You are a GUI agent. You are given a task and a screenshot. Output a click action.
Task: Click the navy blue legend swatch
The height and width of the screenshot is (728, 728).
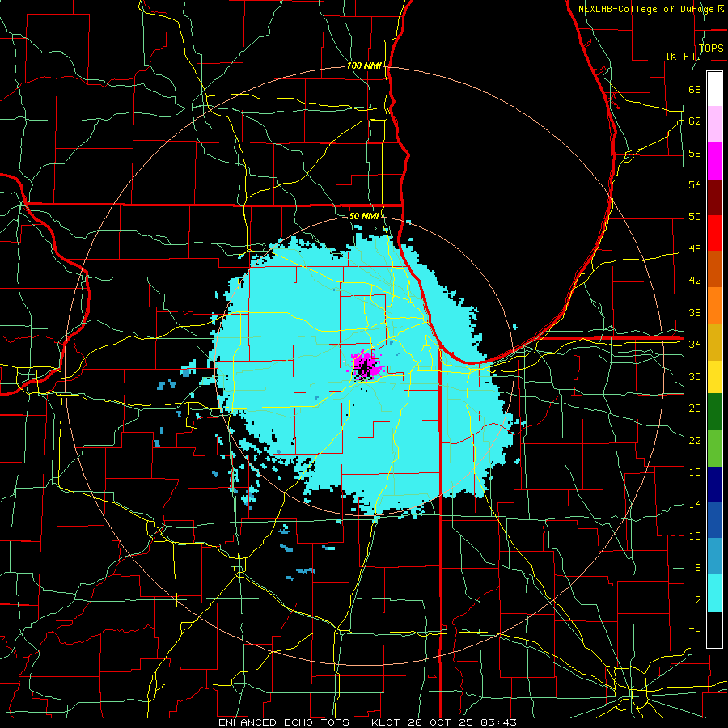coord(714,485)
